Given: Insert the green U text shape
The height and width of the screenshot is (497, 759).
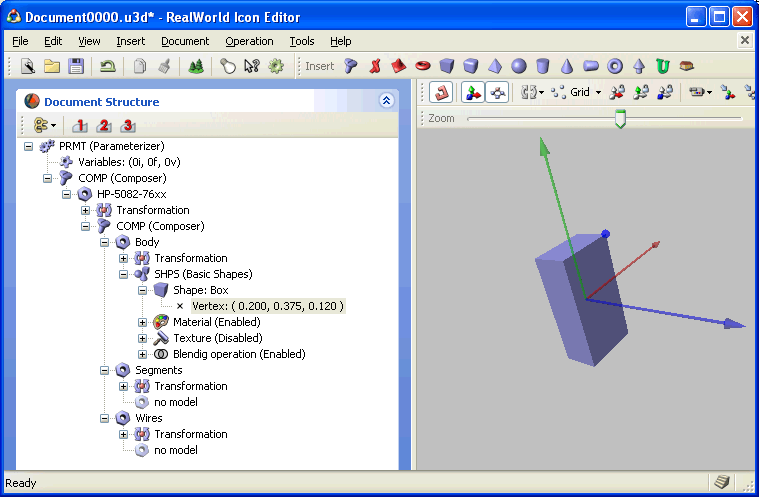Looking at the screenshot, I should click(x=663, y=66).
